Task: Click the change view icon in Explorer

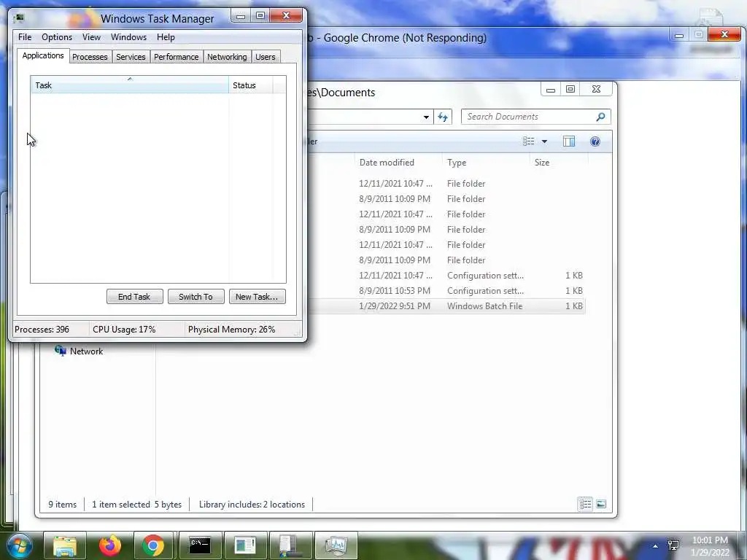Action: (x=528, y=141)
